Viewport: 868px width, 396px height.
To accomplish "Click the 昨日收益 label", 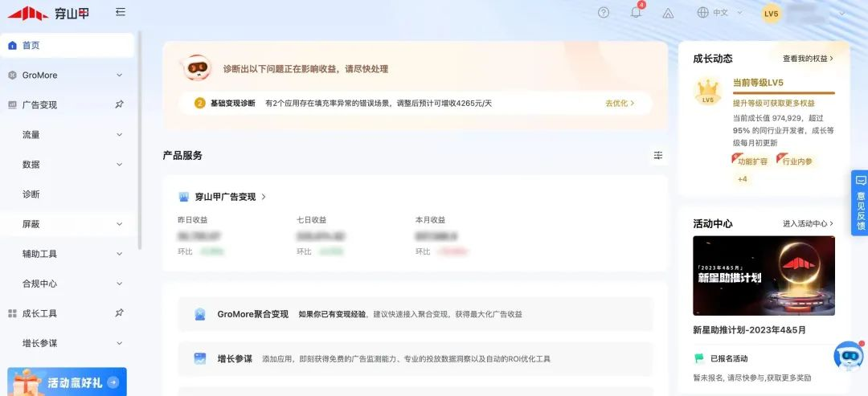I will point(193,219).
